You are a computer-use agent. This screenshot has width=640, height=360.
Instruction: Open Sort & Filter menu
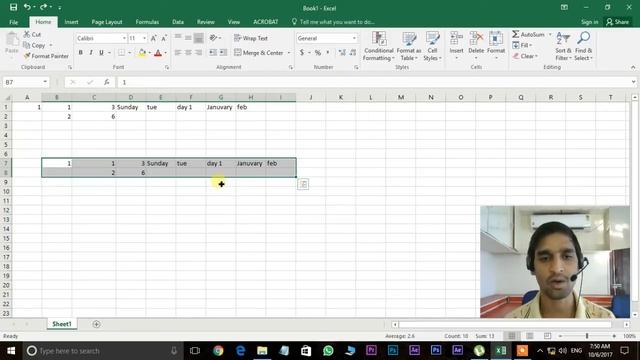coord(563,46)
